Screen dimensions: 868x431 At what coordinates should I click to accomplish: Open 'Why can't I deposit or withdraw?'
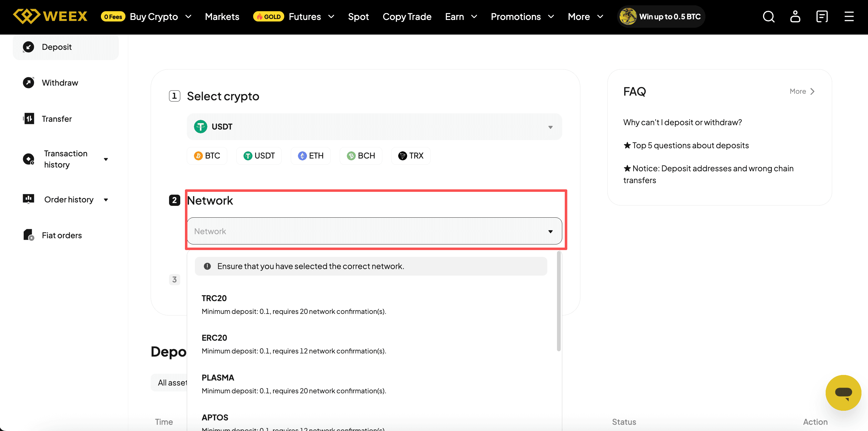[x=682, y=122]
